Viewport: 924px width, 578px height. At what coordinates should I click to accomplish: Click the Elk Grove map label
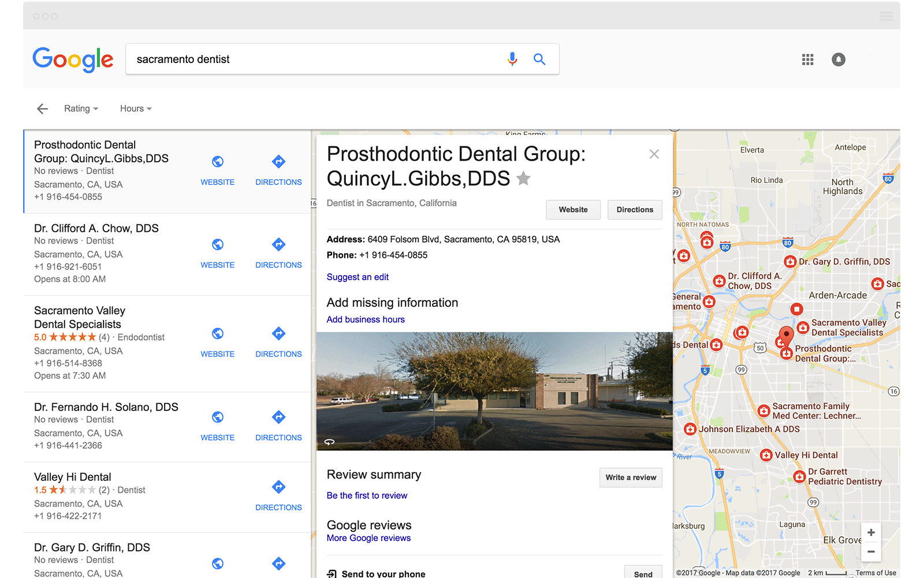(842, 540)
